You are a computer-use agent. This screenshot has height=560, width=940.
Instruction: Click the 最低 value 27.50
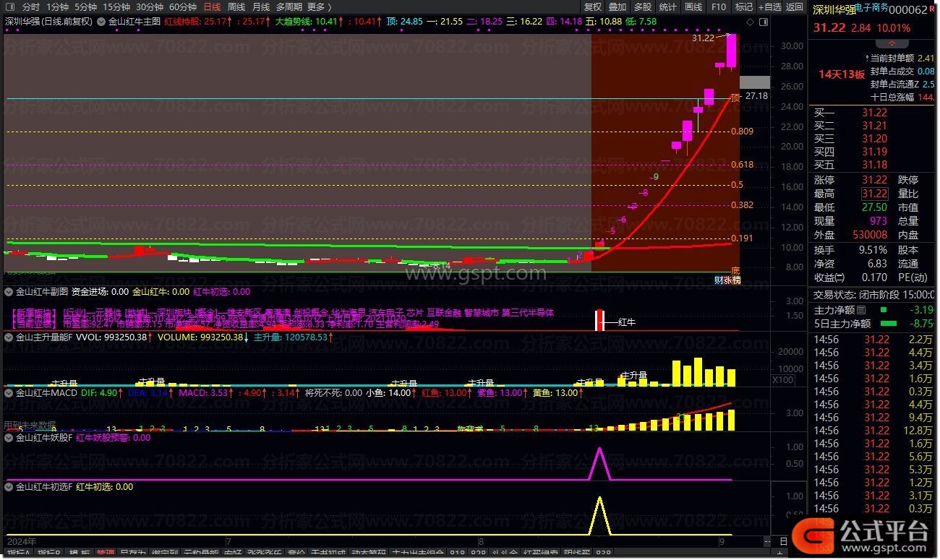click(874, 207)
